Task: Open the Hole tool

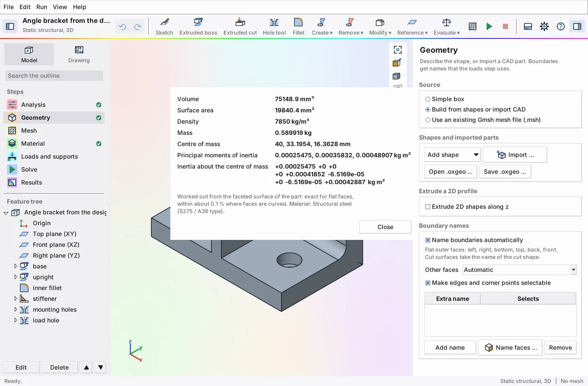Action: (x=274, y=27)
